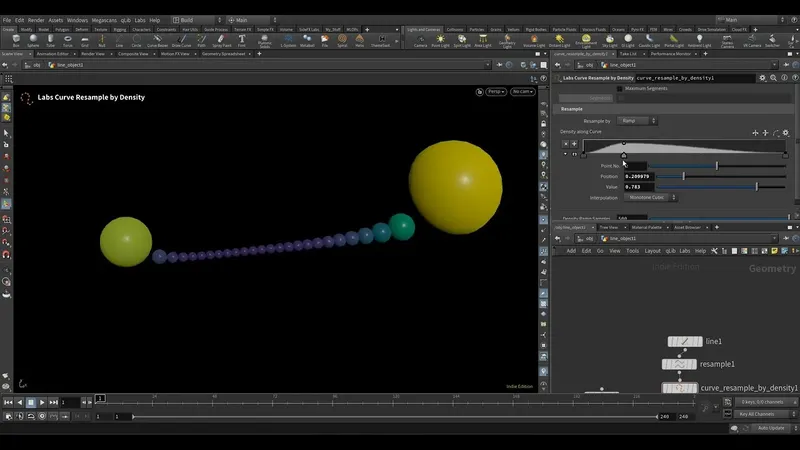Click the Point No. slider handle

(716, 166)
